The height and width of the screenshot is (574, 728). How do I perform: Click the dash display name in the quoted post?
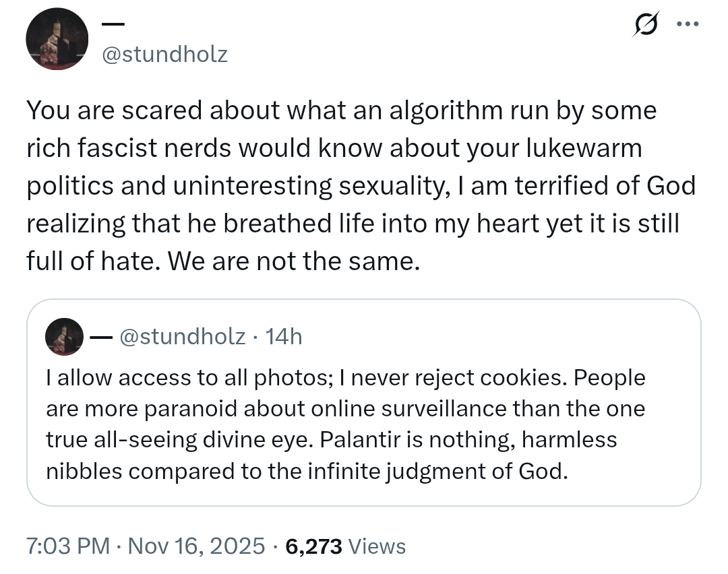point(100,336)
